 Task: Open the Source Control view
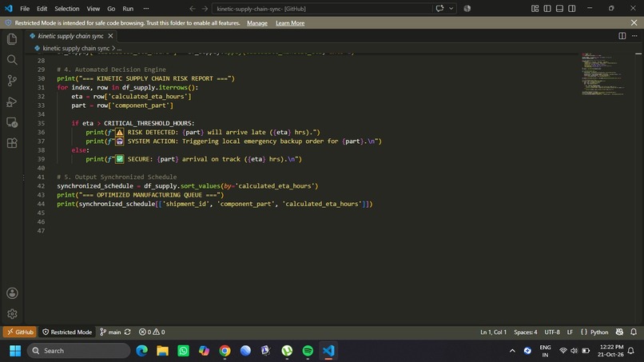[x=12, y=81]
